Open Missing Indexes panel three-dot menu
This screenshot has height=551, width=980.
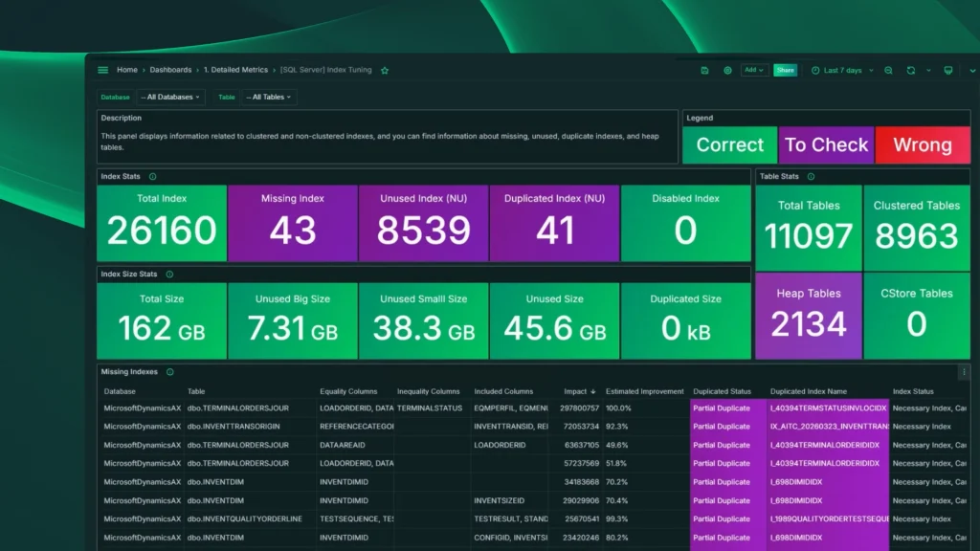coord(964,372)
